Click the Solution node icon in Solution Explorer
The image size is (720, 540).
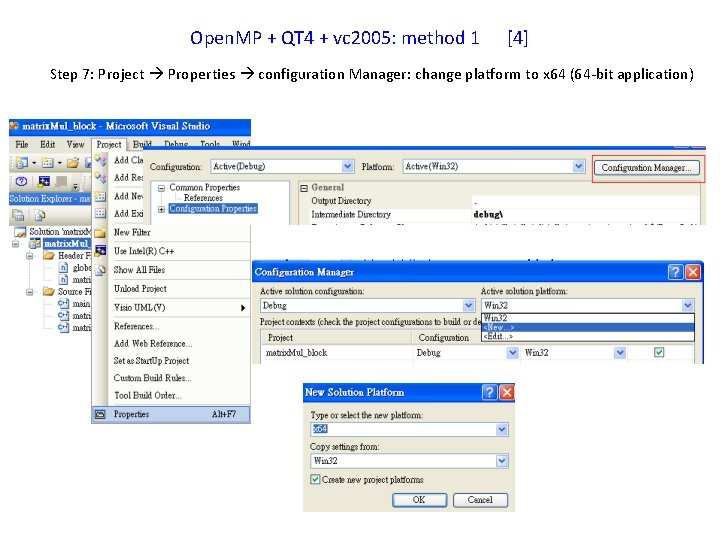(x=20, y=232)
